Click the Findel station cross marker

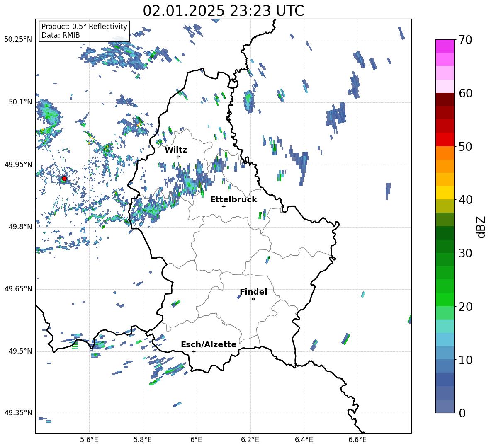[x=253, y=299]
